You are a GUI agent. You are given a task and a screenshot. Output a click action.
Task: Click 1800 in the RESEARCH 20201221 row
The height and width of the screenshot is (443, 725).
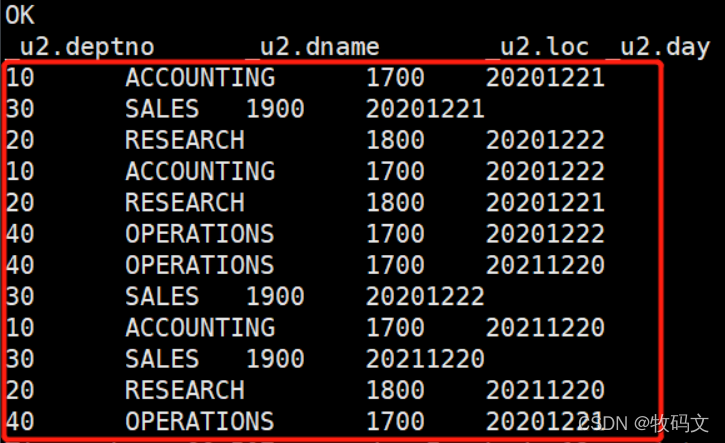[x=395, y=203]
